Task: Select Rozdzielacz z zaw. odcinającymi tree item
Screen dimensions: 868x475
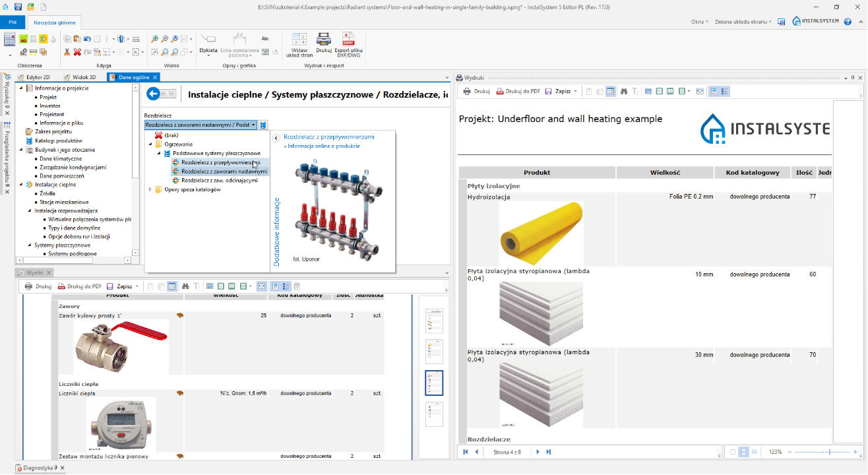Action: click(x=220, y=180)
